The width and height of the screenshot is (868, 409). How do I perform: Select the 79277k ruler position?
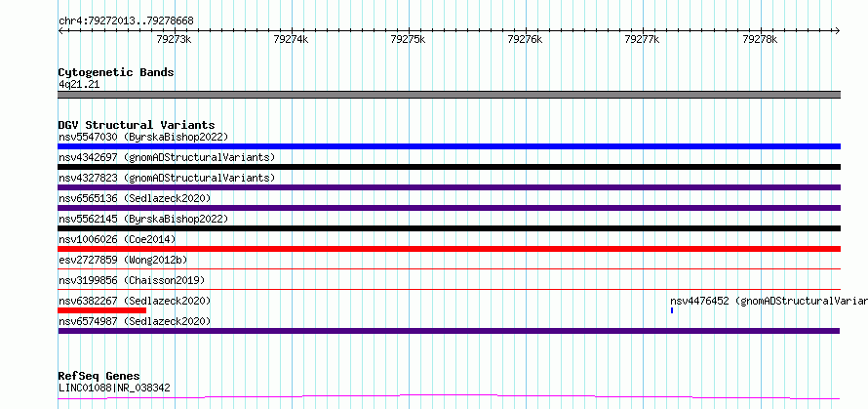point(642,39)
